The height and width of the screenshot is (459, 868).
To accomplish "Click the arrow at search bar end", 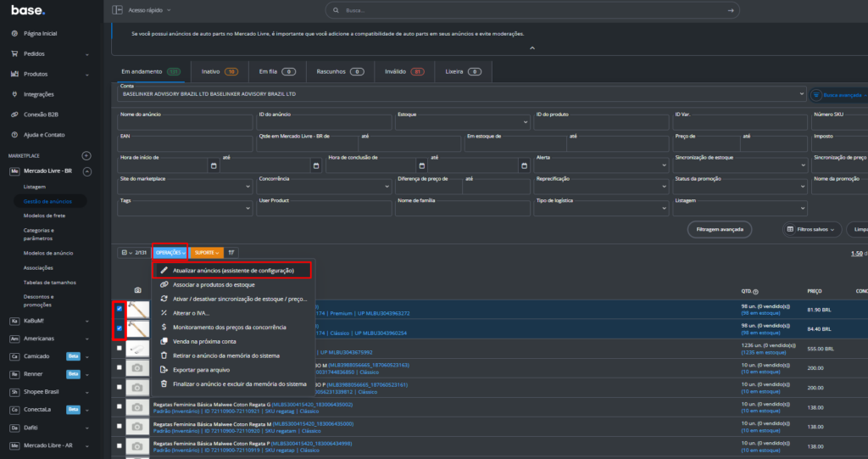I will (x=731, y=10).
